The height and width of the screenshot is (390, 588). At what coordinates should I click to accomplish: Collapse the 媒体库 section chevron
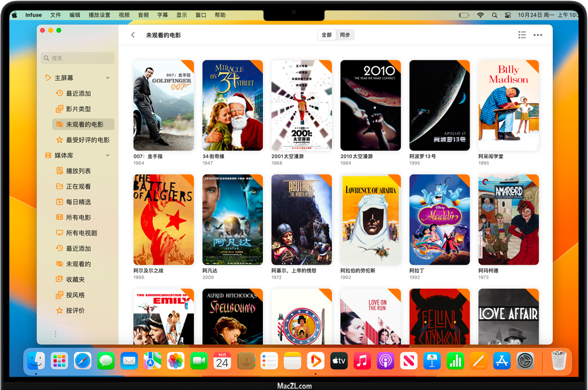(x=107, y=155)
